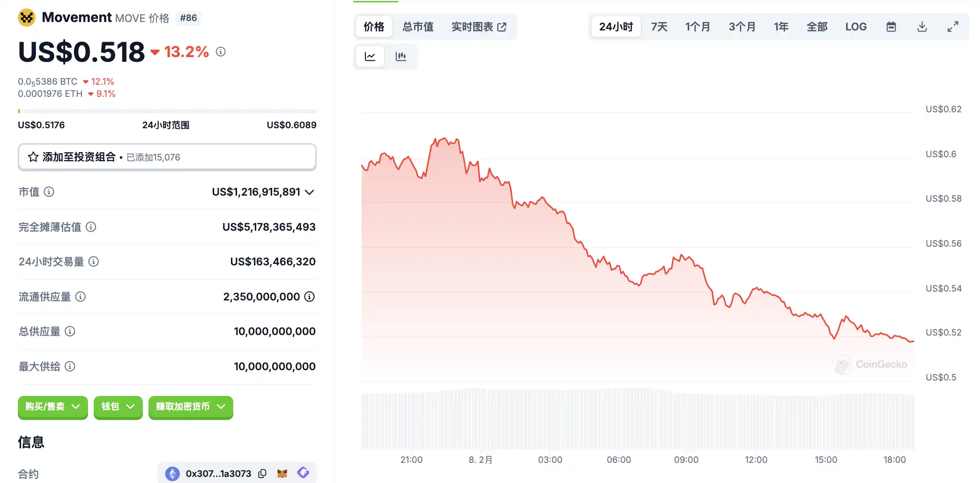The width and height of the screenshot is (980, 483).
Task: Switch to candlestick chart view
Action: tap(401, 57)
